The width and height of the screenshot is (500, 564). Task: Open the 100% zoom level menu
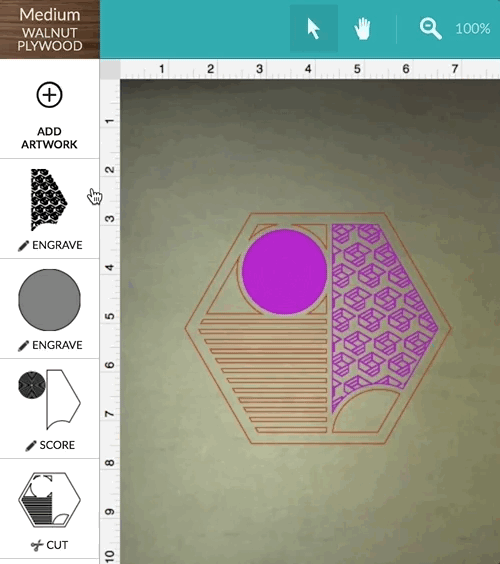point(473,29)
